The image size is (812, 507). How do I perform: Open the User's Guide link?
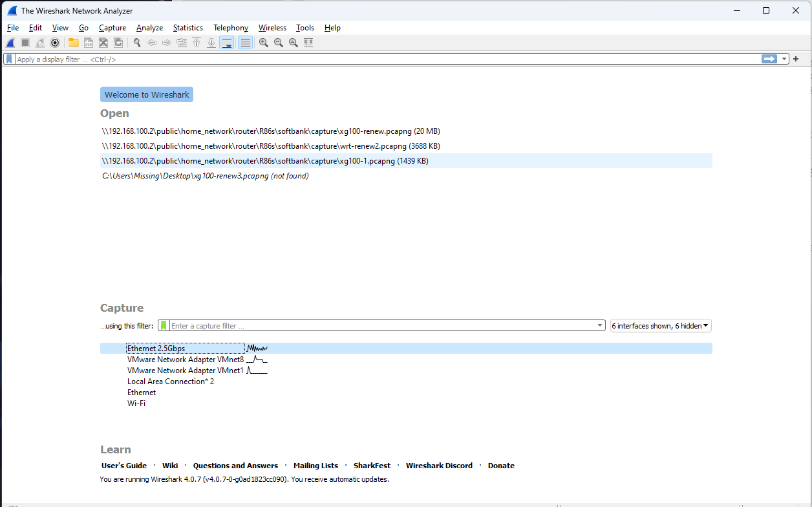124,466
